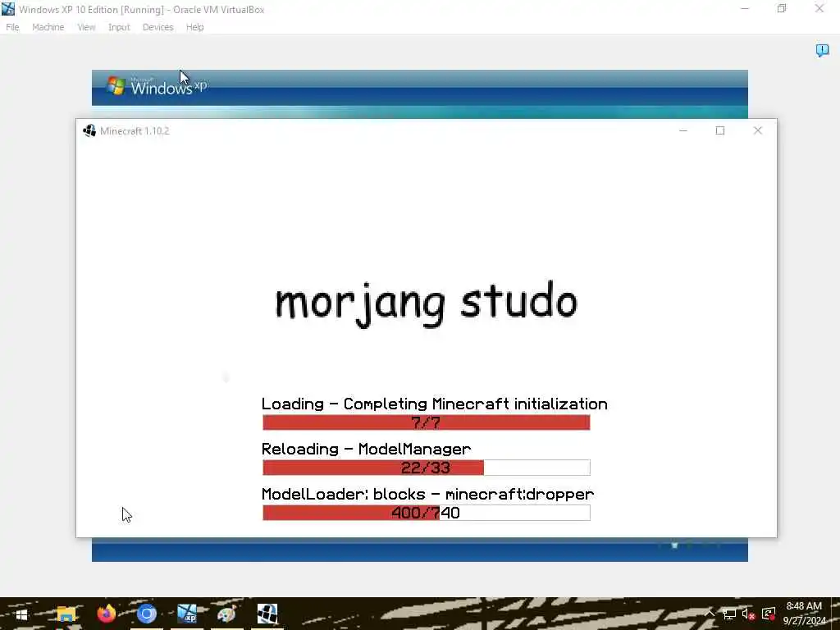Maximize the Minecraft 1.10.2 window
This screenshot has height=630, width=840.
(x=720, y=130)
